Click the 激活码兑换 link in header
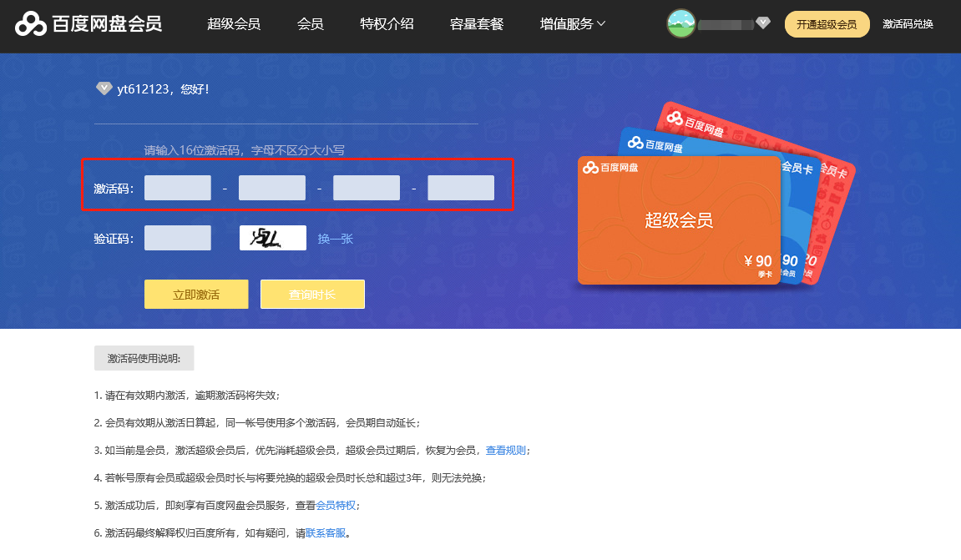Image resolution: width=961 pixels, height=560 pixels. coord(908,24)
